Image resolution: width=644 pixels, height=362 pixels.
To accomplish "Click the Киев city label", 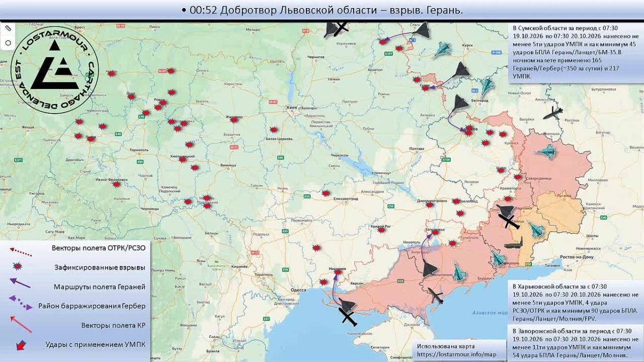I will click(x=292, y=107).
